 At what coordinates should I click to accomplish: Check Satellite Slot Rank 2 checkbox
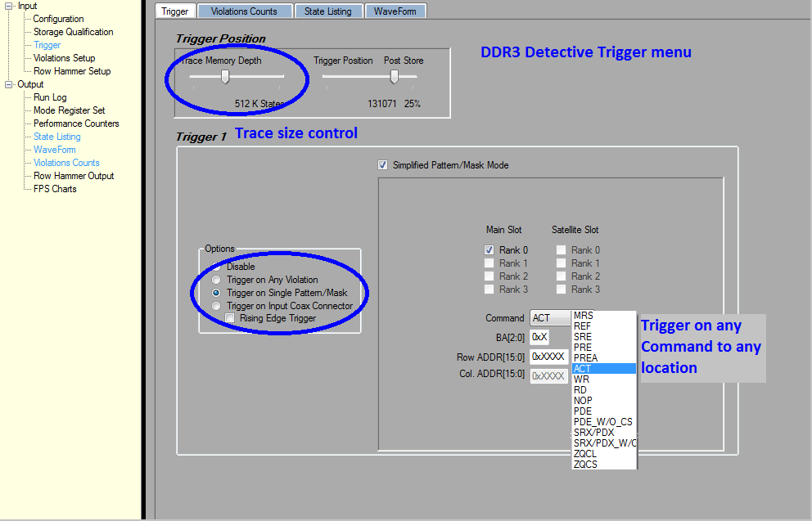pos(561,276)
